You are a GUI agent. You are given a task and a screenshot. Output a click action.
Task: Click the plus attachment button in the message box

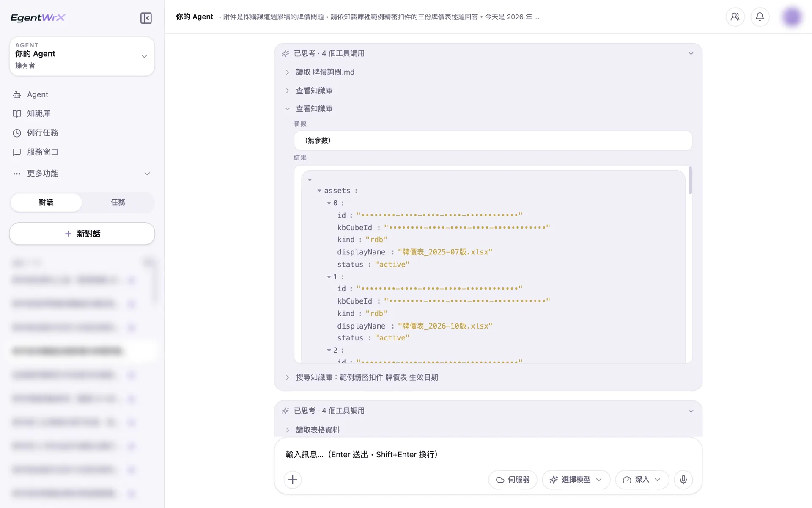coord(293,480)
